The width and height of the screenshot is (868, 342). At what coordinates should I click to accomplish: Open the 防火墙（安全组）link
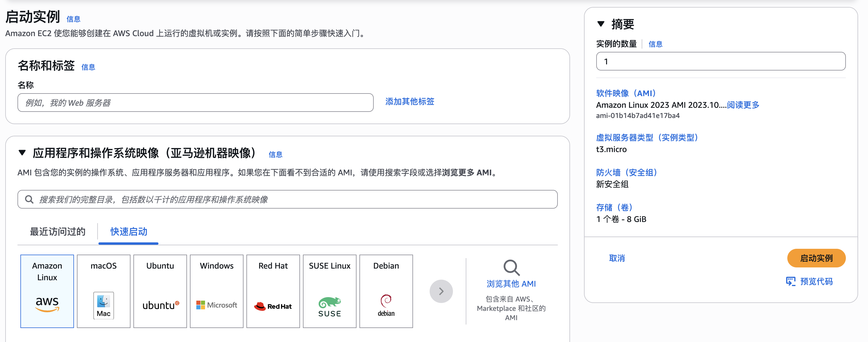pos(627,172)
